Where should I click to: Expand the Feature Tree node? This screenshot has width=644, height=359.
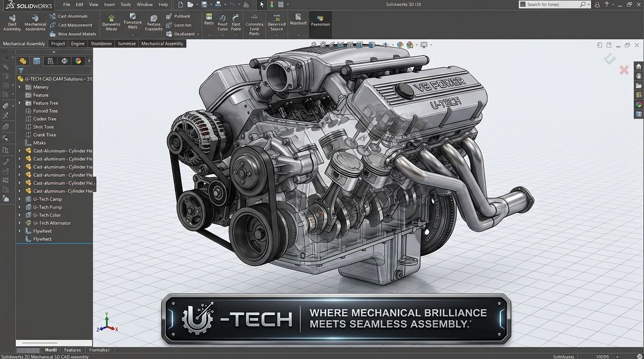click(20, 103)
